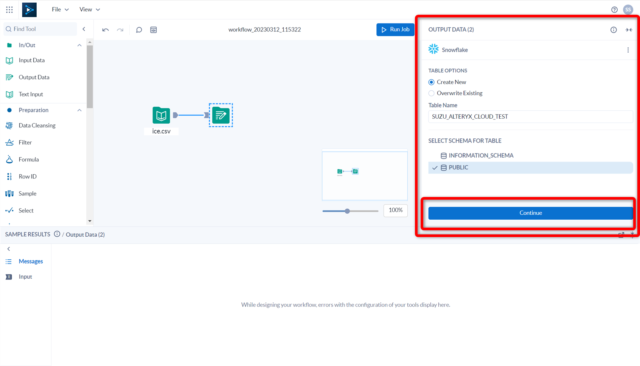Switch to the Input results tab

click(26, 277)
